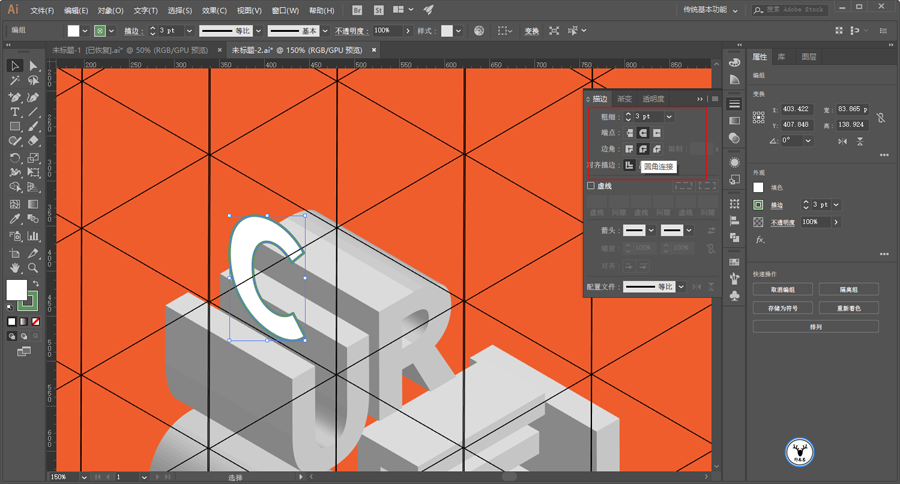Click the white Fill swatch in toolbox
The height and width of the screenshot is (484, 900).
point(17,290)
